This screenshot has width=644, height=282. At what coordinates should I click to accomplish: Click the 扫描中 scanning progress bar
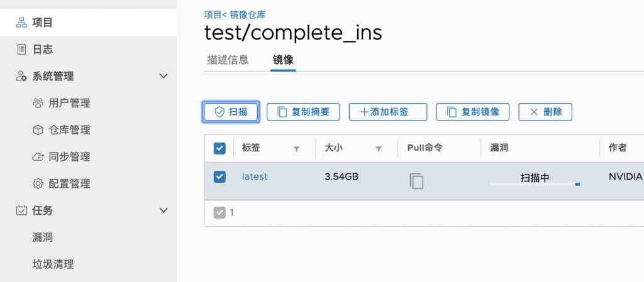pyautogui.click(x=535, y=185)
